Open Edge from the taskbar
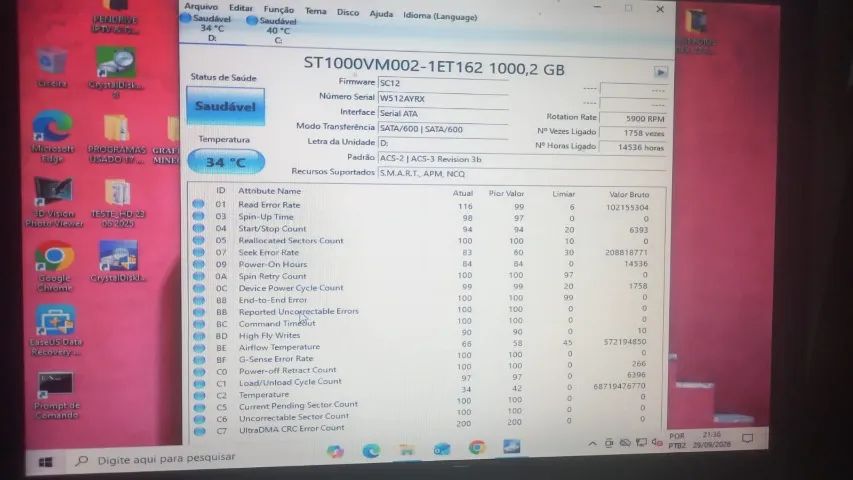Image resolution: width=853 pixels, height=480 pixels. coord(371,450)
